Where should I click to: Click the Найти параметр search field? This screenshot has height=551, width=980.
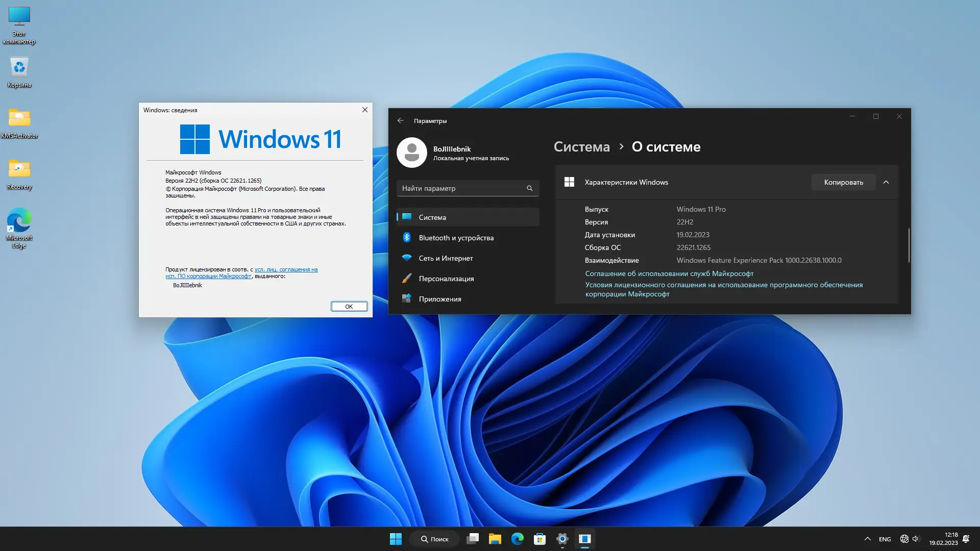(462, 188)
